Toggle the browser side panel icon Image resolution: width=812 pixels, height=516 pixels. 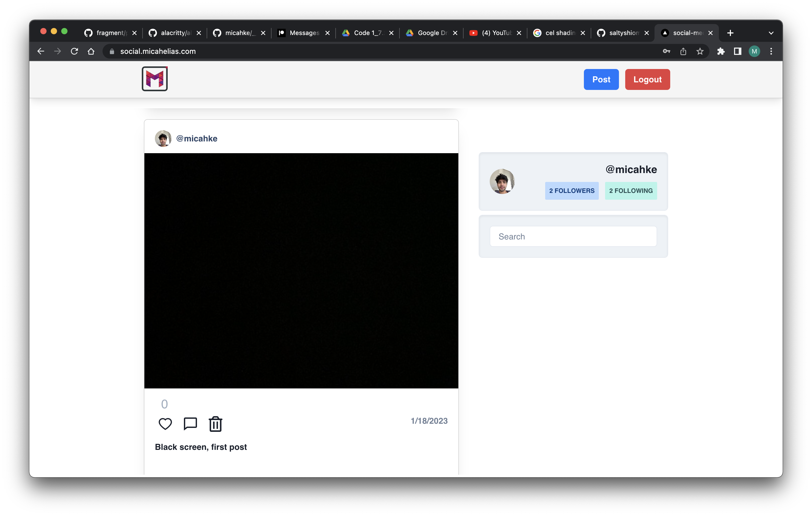point(737,51)
